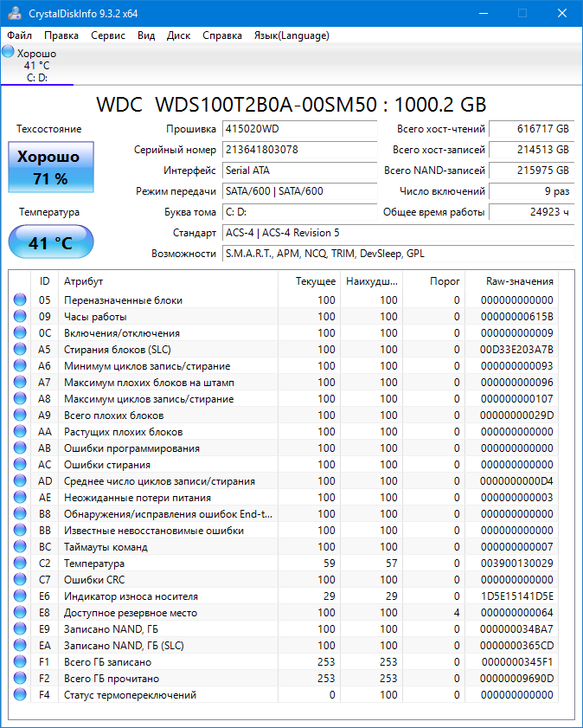
Task: Click the Атрибут column header
Action: (168, 280)
